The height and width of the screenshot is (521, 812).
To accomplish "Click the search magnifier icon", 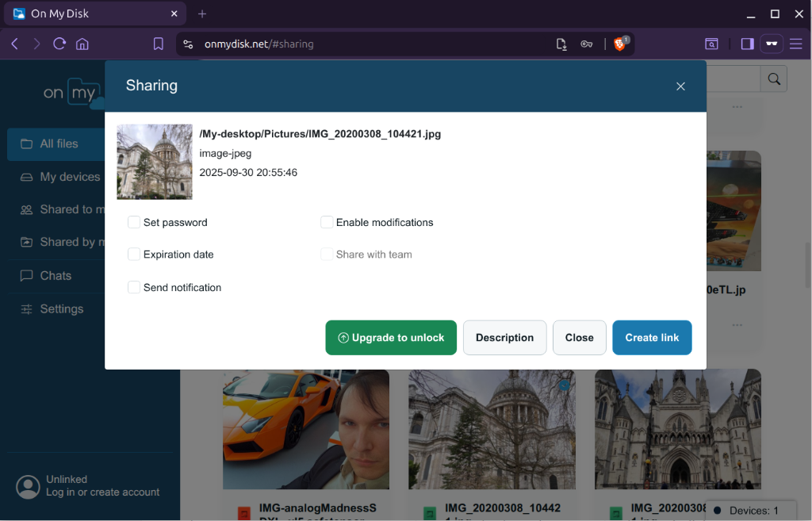I will [774, 79].
